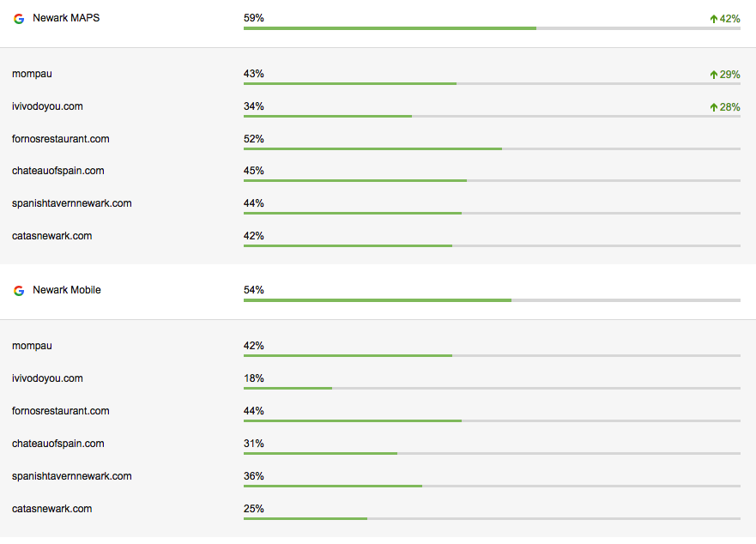Click the Google icon beside Newark Mobile
756x544 pixels.
[19, 291]
